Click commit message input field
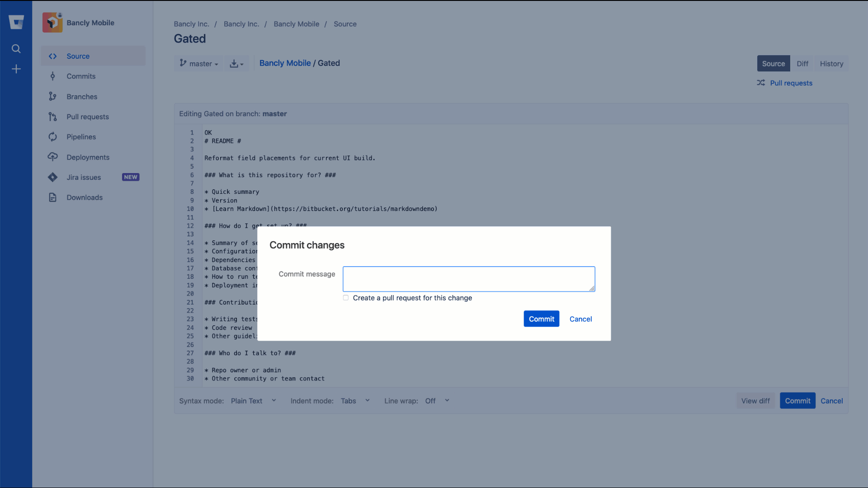 (x=468, y=279)
